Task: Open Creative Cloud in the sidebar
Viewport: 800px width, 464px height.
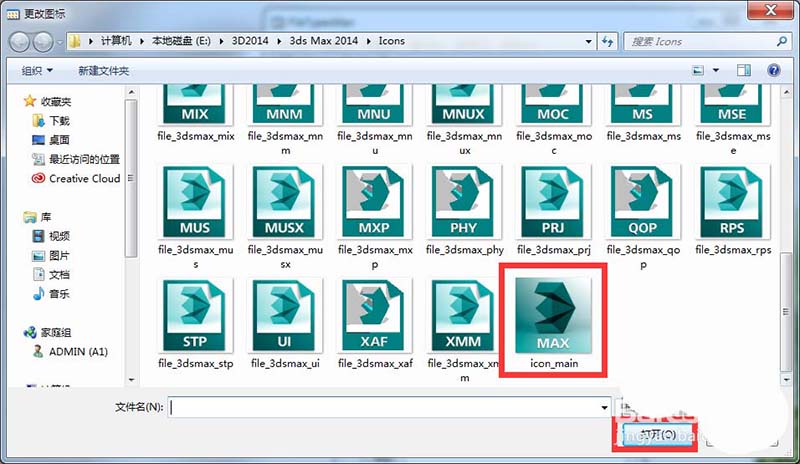Action: tap(76, 179)
